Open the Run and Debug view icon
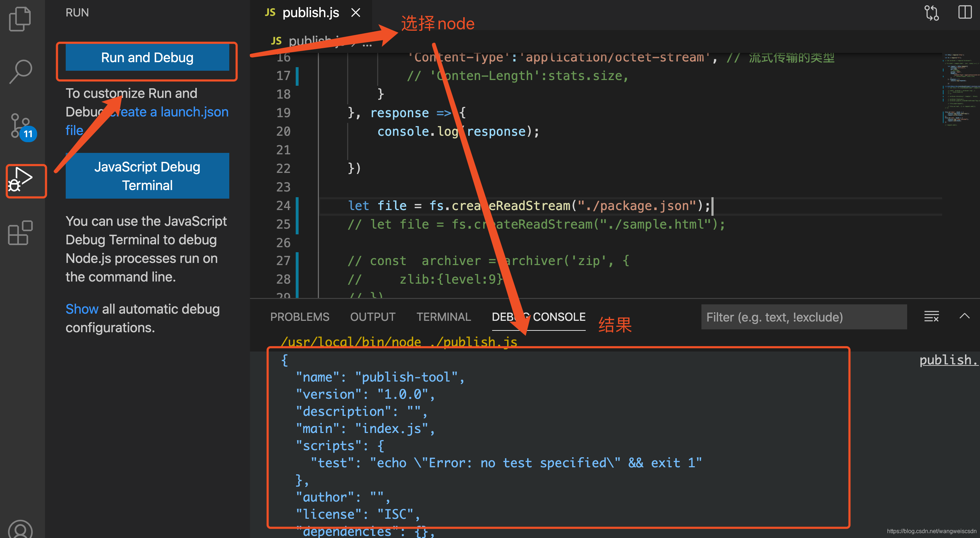Viewport: 980px width, 538px height. [21, 180]
